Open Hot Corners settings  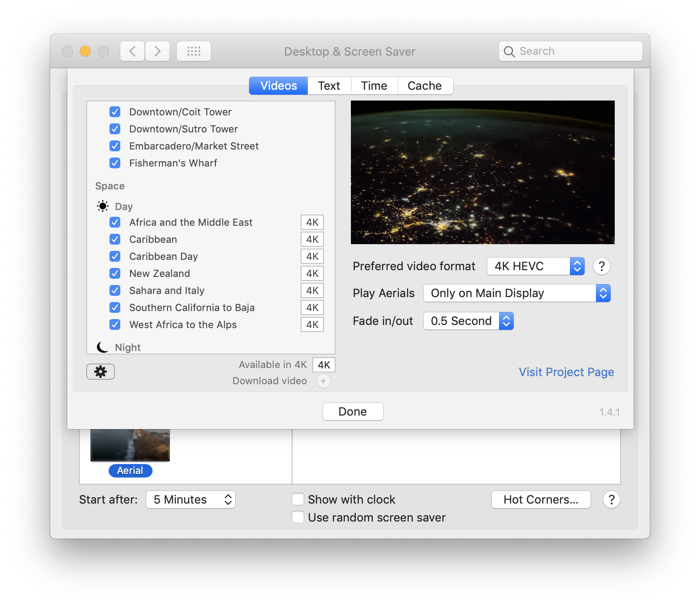click(x=541, y=500)
